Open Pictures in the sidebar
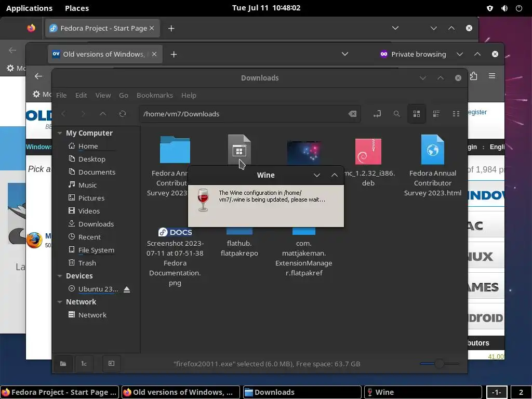Image resolution: width=532 pixels, height=399 pixels. (x=91, y=198)
